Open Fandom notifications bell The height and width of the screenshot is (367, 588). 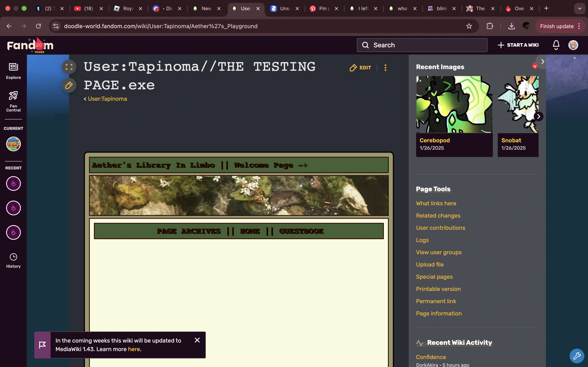pyautogui.click(x=556, y=45)
